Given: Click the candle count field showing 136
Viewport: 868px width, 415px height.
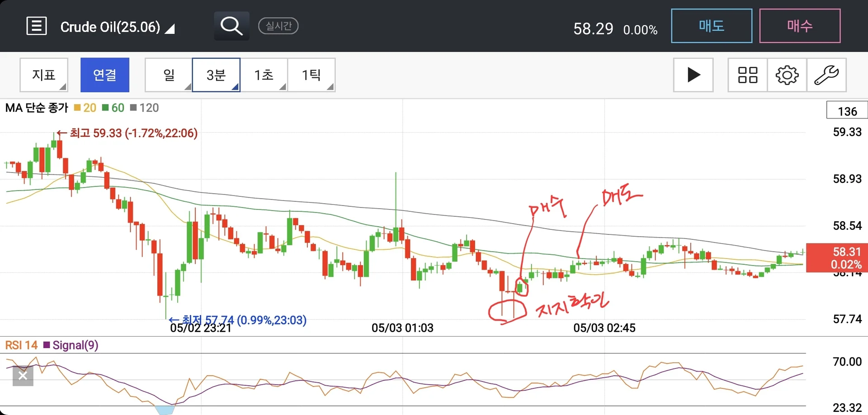Looking at the screenshot, I should coord(847,110).
